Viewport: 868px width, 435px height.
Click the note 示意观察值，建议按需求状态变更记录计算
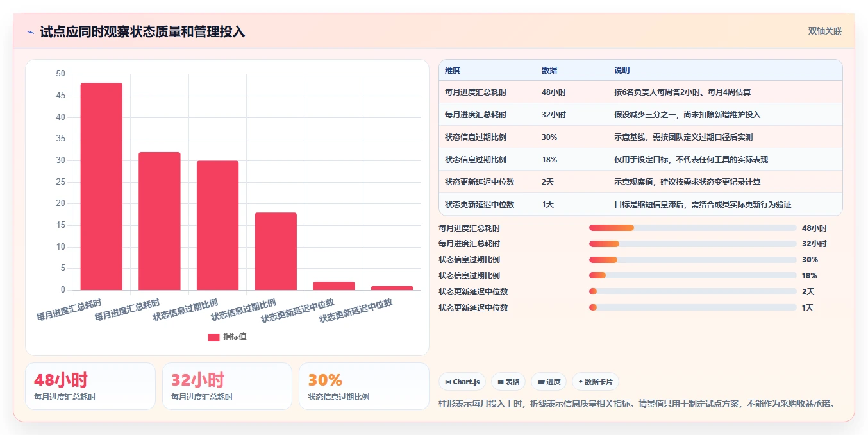[687, 182]
